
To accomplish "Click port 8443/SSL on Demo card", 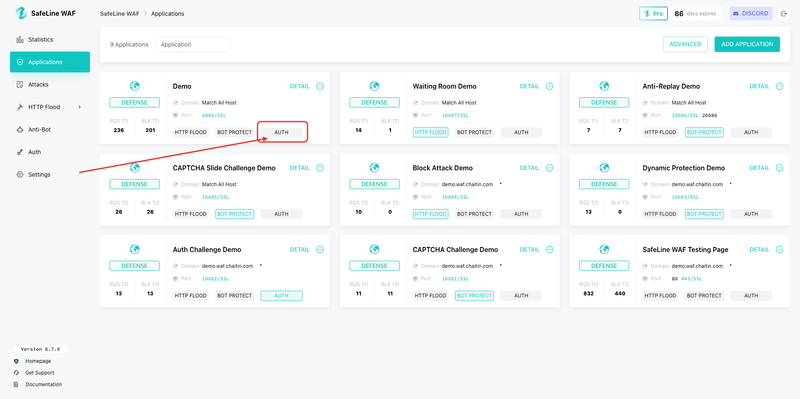I will [214, 115].
